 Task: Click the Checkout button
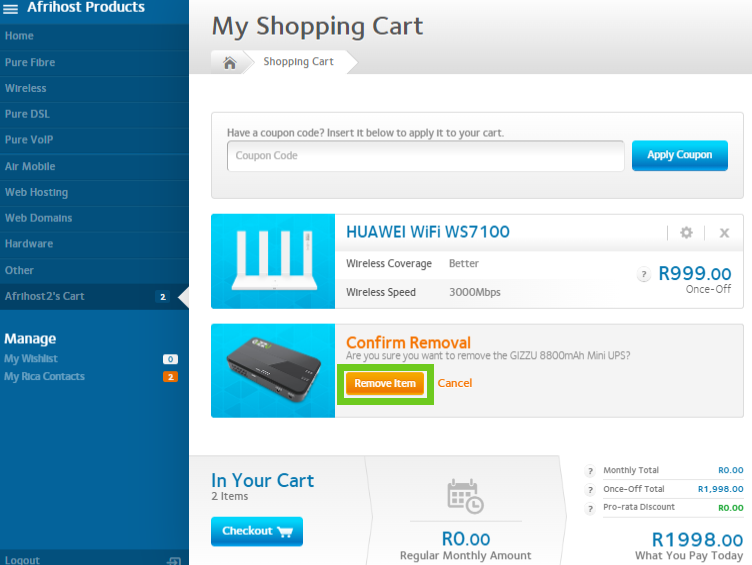click(x=257, y=531)
